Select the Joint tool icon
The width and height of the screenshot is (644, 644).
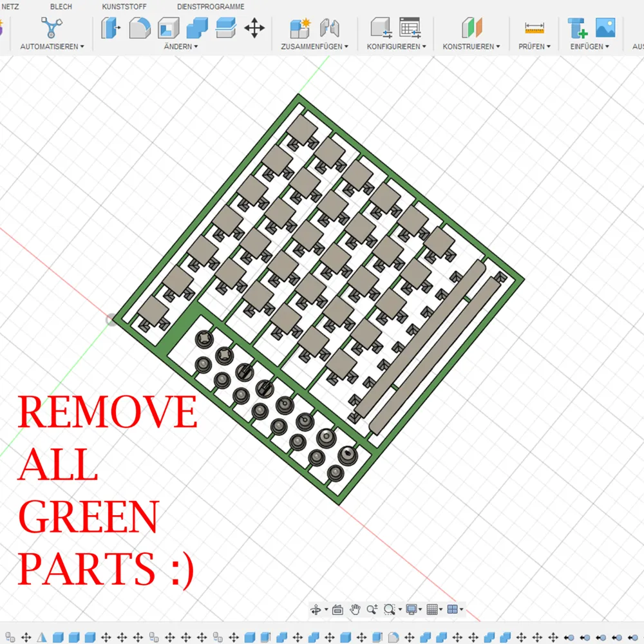pyautogui.click(x=329, y=28)
